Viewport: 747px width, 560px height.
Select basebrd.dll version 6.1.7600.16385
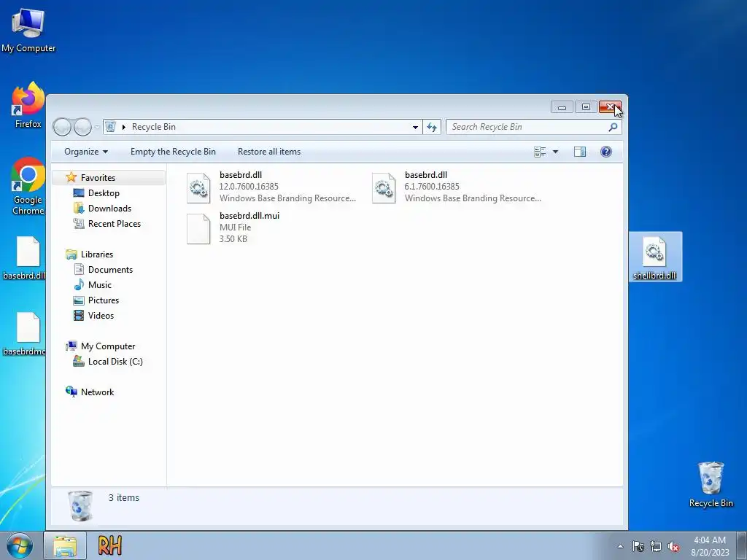pyautogui.click(x=457, y=187)
